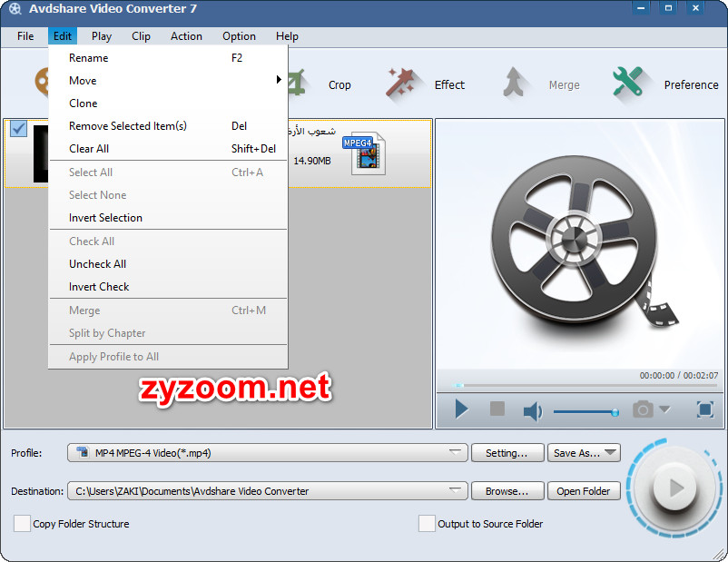Open Preference tools icon
Screen dimensions: 728x562
click(x=628, y=82)
